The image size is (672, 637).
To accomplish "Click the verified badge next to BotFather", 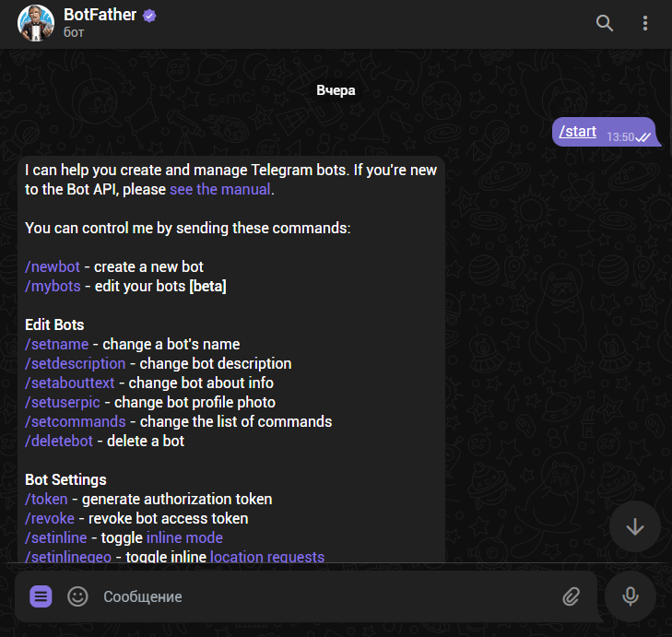I will coord(149,15).
